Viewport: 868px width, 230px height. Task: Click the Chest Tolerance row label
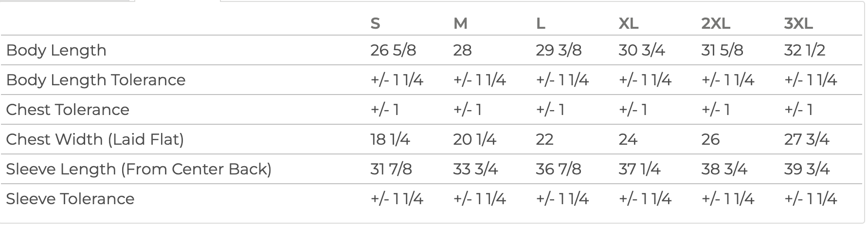[68, 110]
